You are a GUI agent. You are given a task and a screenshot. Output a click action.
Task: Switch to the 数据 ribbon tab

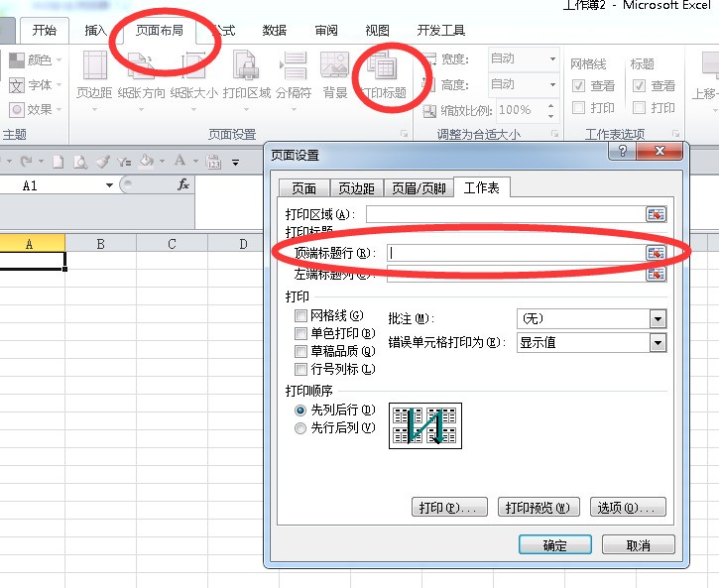point(274,31)
